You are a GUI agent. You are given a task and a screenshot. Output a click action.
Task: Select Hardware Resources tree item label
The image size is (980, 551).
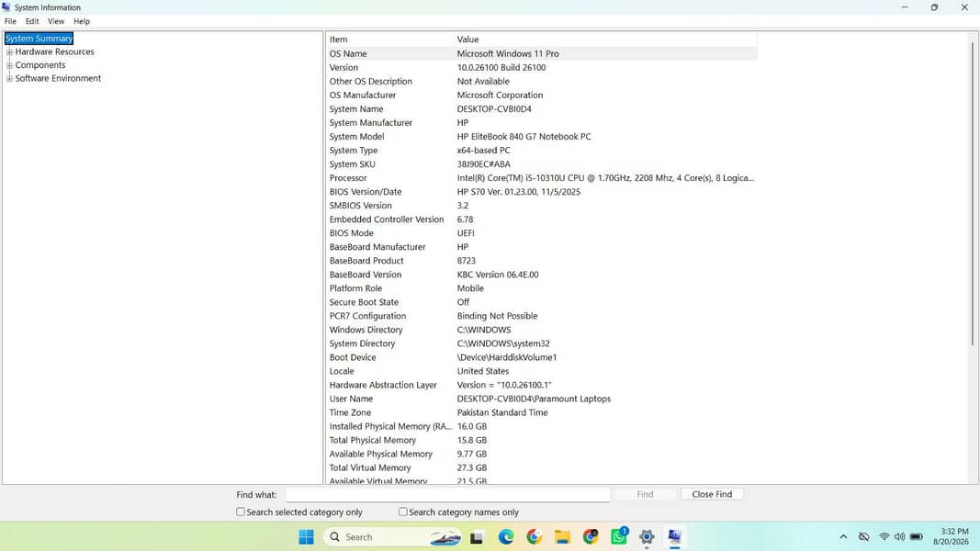coord(54,51)
